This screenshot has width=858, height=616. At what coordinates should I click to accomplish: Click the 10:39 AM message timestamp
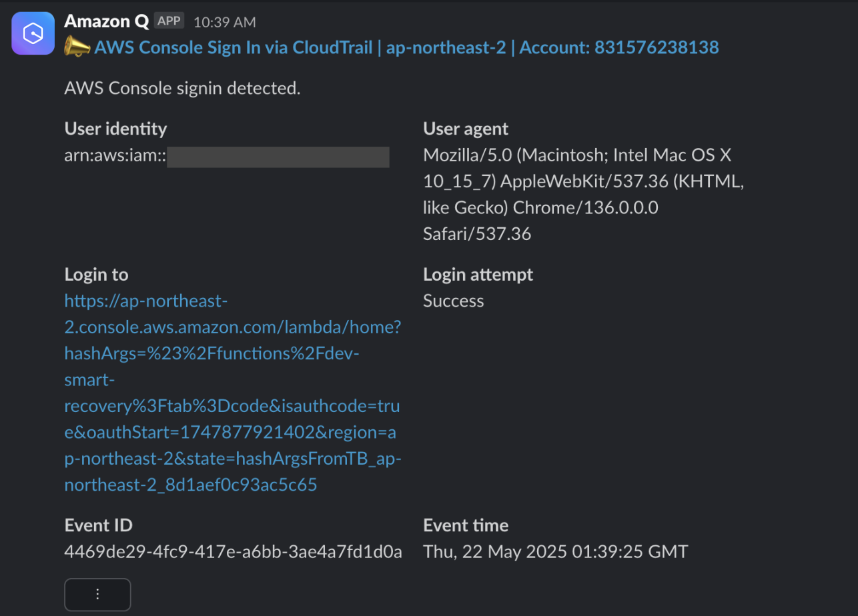click(225, 22)
